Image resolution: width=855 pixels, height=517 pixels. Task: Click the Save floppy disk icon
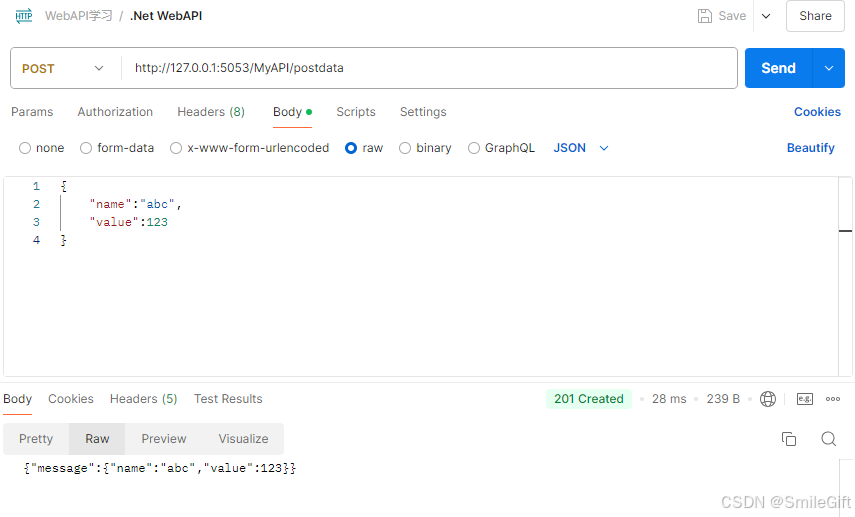[x=705, y=16]
